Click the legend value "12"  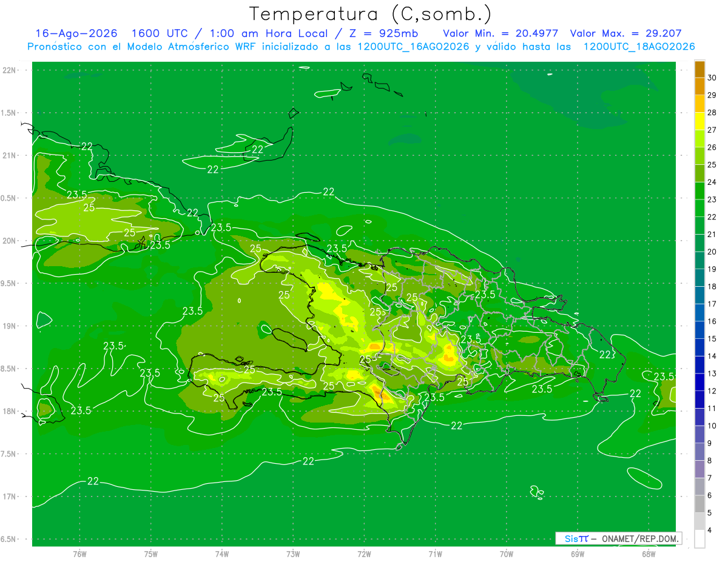(712, 391)
